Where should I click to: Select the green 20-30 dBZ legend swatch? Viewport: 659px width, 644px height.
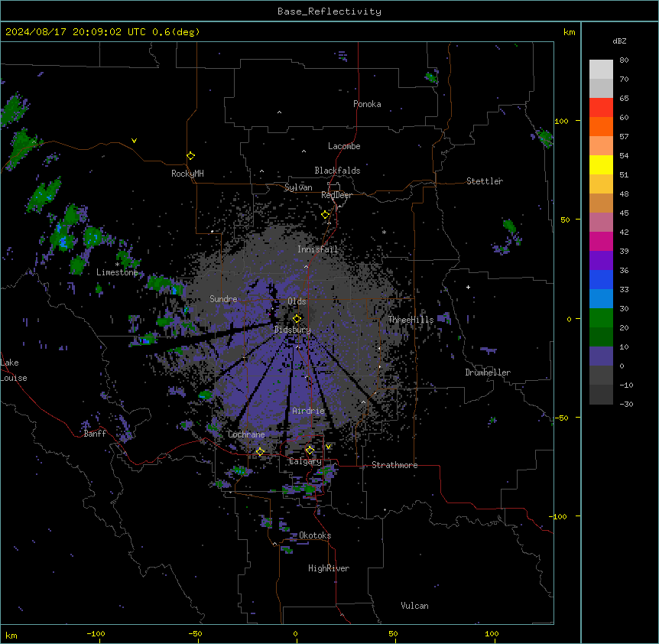pos(601,318)
